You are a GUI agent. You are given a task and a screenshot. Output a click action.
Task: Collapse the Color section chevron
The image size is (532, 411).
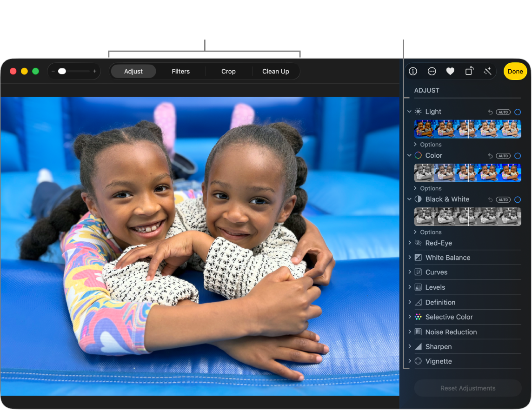point(410,155)
